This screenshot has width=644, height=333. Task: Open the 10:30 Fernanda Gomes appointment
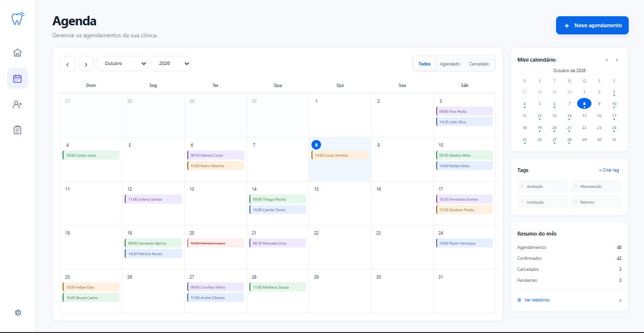tap(464, 199)
